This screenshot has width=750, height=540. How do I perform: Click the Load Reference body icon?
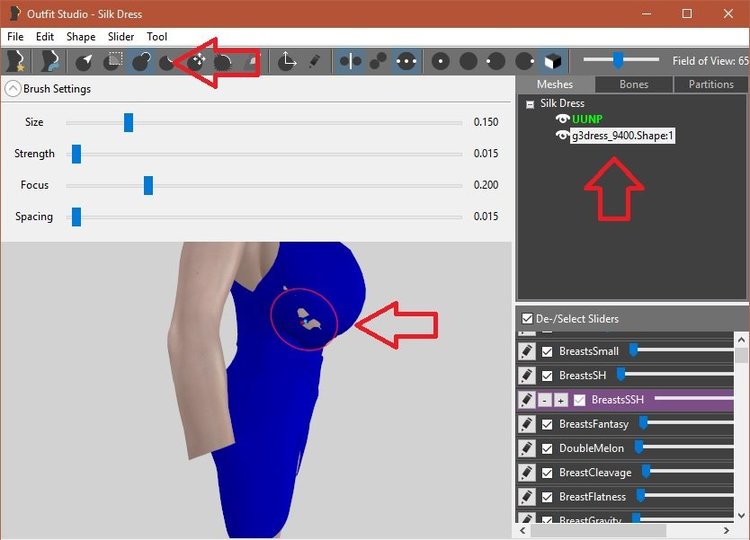[49, 61]
